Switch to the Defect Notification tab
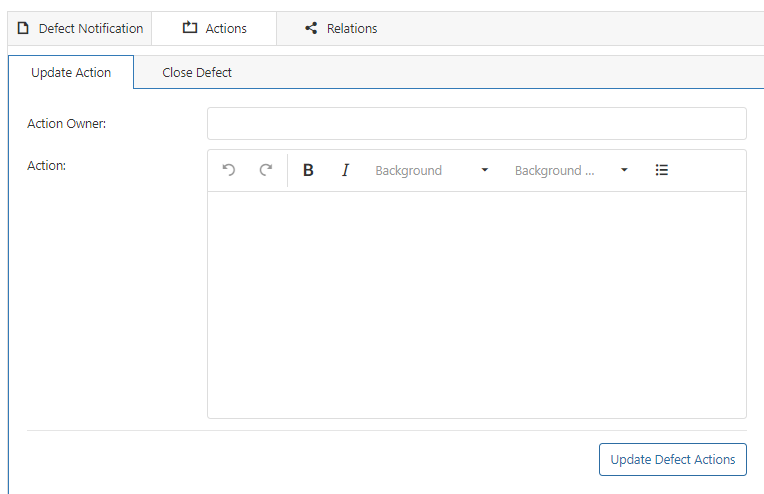The height and width of the screenshot is (494, 764). click(x=80, y=28)
